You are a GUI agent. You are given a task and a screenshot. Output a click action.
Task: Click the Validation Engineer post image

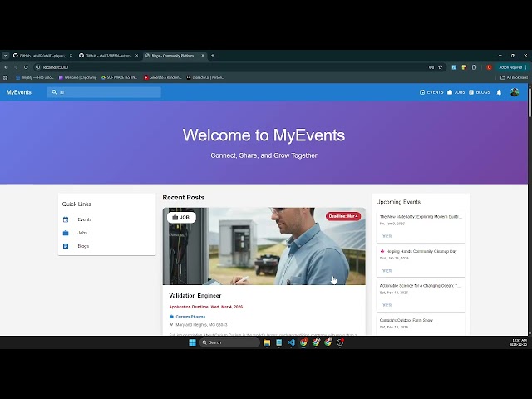[264, 246]
